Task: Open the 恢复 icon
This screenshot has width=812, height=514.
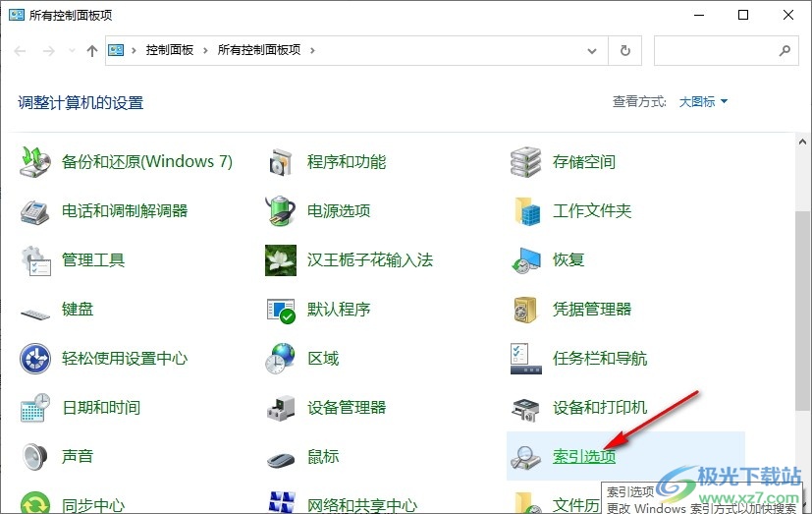Action: point(526,260)
